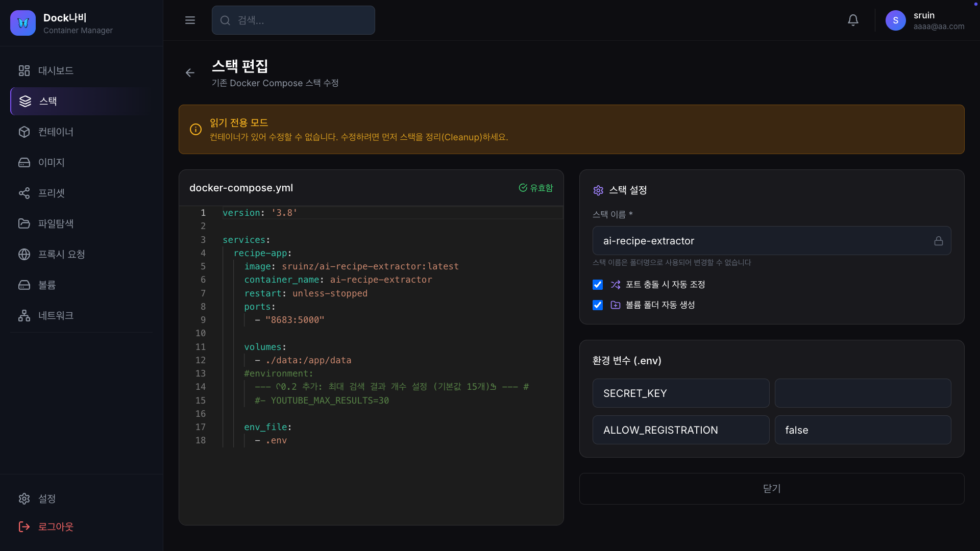Toggle 볼륨 폴더 자동 생성 checkbox
This screenshot has height=551, width=980.
click(x=598, y=305)
